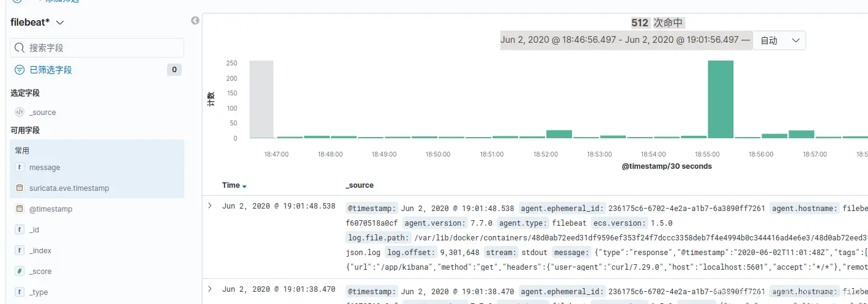868x304 pixels.
Task: Click the 512 hits count
Action: click(x=640, y=23)
